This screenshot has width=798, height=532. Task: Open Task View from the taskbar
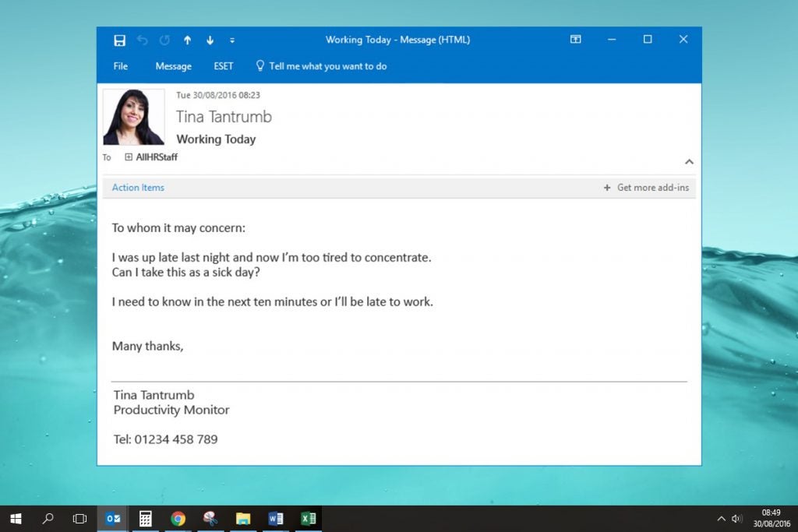pos(80,519)
